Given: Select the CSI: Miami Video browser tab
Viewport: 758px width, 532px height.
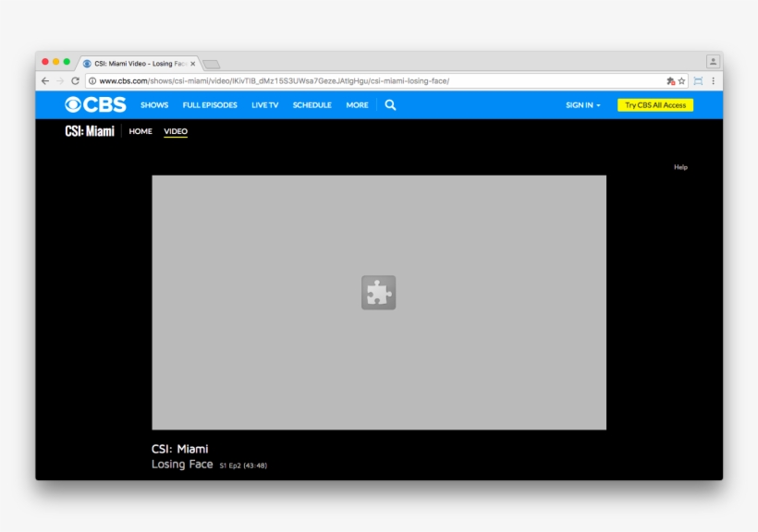Looking at the screenshot, I should [x=140, y=64].
